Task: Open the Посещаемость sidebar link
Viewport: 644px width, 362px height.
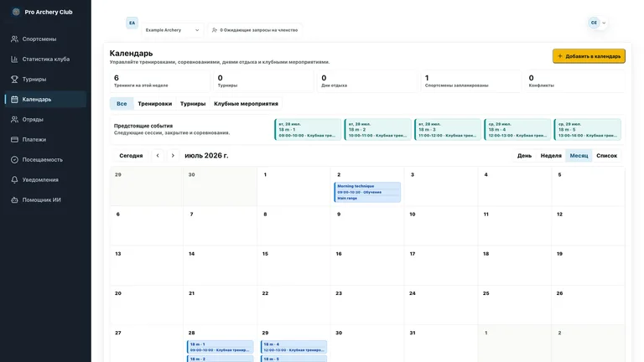Action: pos(45,160)
